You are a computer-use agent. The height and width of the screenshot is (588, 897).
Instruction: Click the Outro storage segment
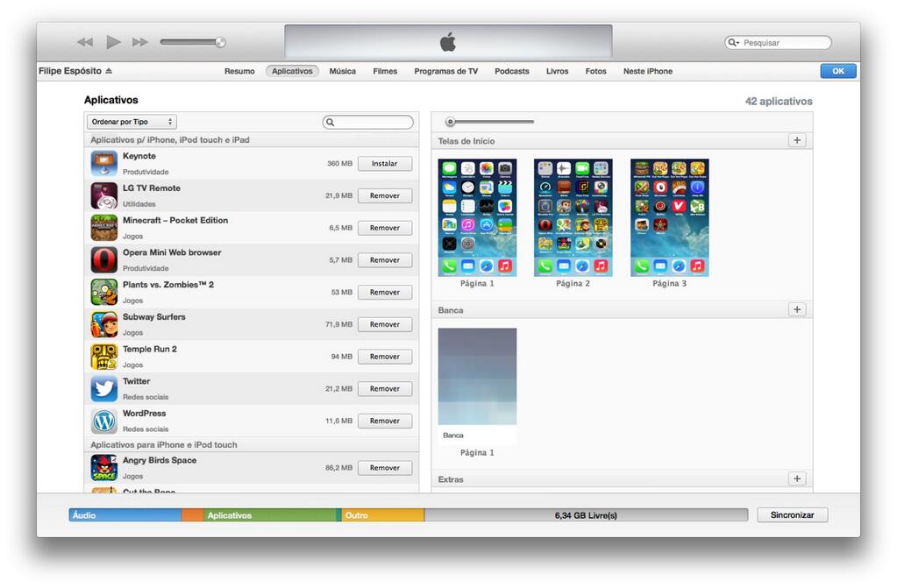pos(382,515)
